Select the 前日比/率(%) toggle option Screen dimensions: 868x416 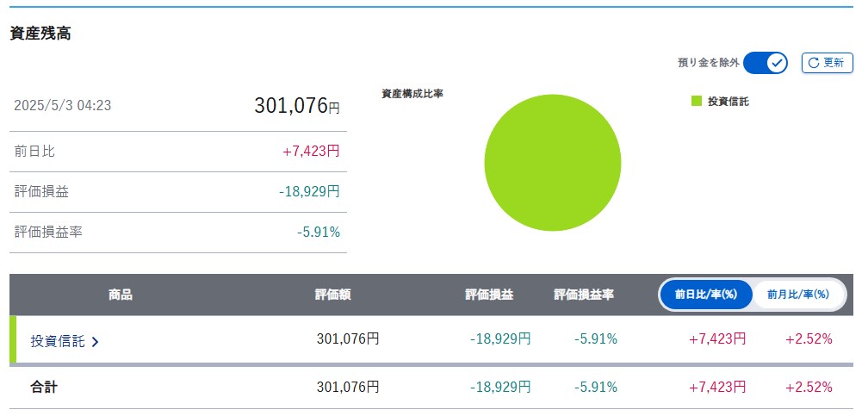coord(706,295)
